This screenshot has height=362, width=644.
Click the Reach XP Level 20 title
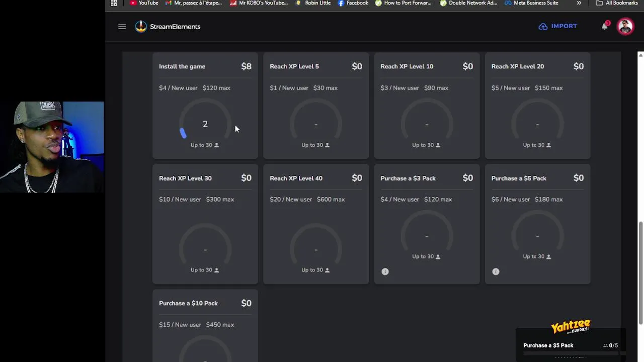point(517,66)
